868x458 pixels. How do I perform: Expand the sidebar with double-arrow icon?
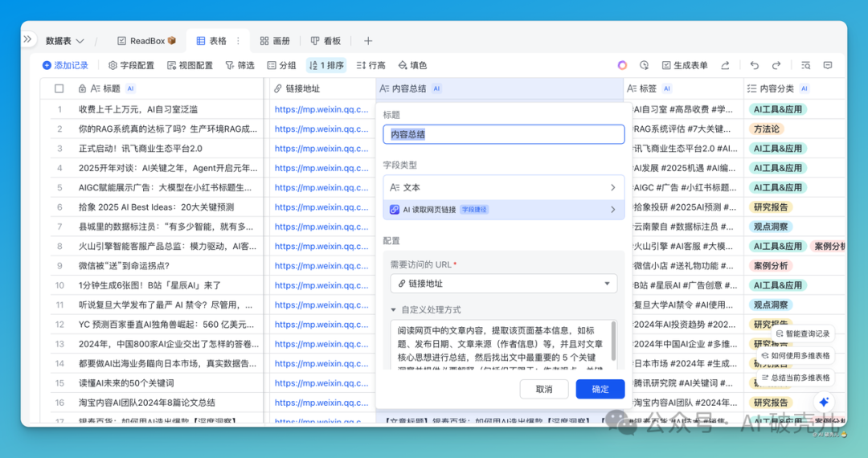click(x=27, y=39)
